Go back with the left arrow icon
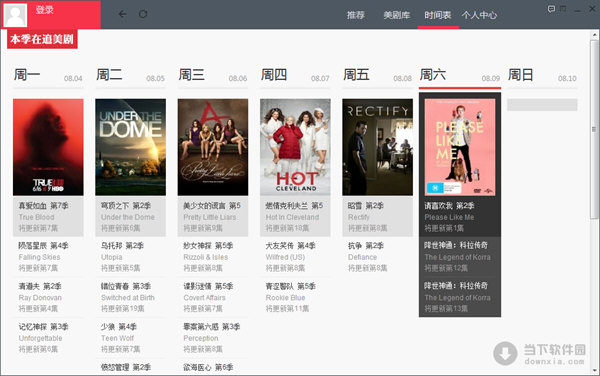The image size is (600, 376). (122, 14)
